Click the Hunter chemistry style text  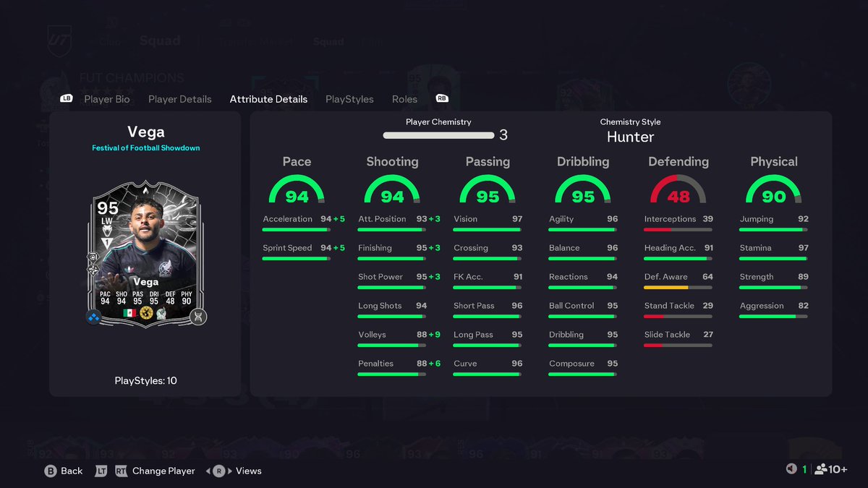click(630, 137)
